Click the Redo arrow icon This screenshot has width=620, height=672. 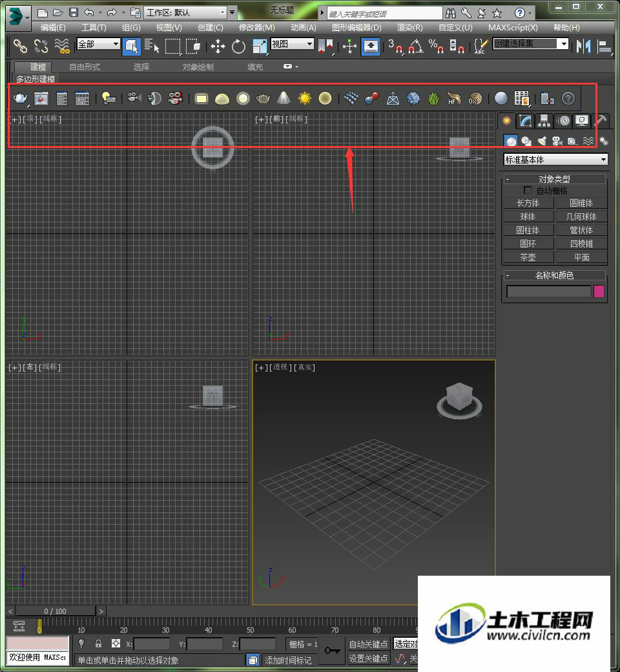(112, 13)
